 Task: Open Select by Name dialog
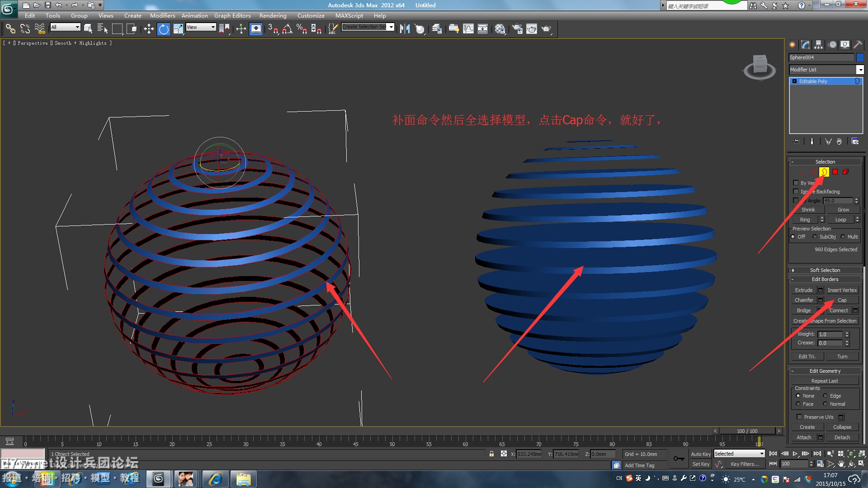pos(103,29)
